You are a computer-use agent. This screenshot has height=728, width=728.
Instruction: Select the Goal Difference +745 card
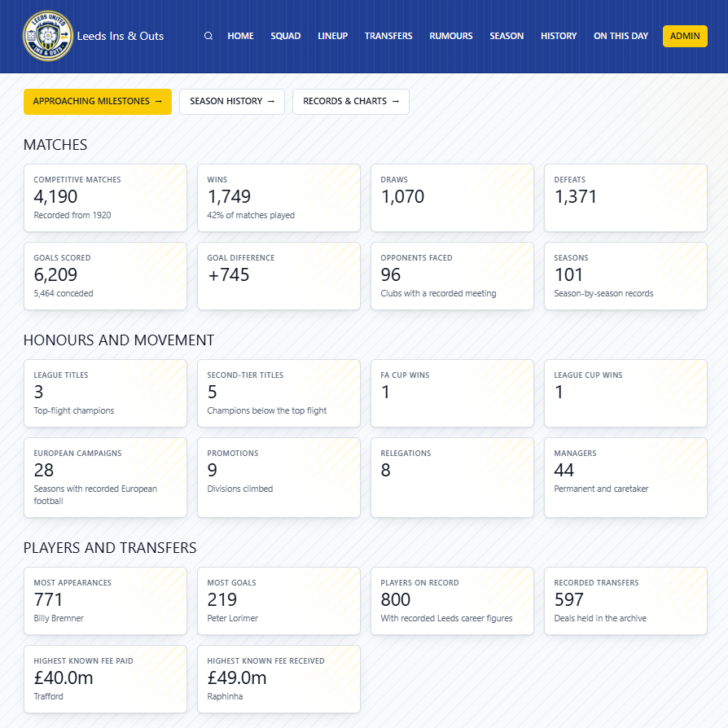278,276
